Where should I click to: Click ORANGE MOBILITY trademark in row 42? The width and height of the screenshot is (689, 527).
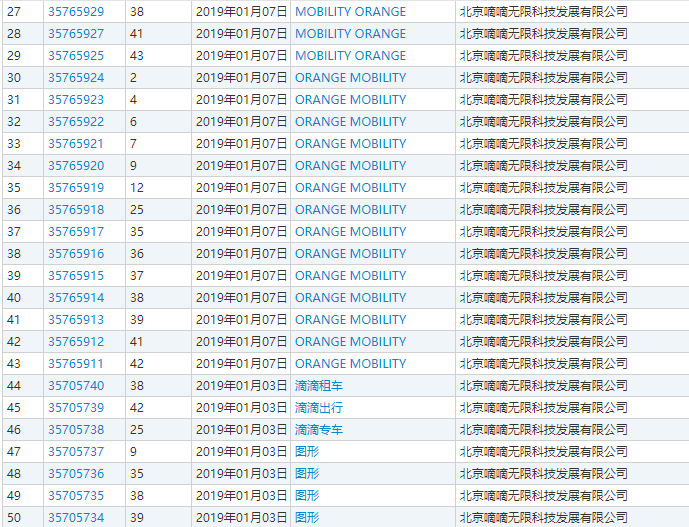pyautogui.click(x=350, y=342)
